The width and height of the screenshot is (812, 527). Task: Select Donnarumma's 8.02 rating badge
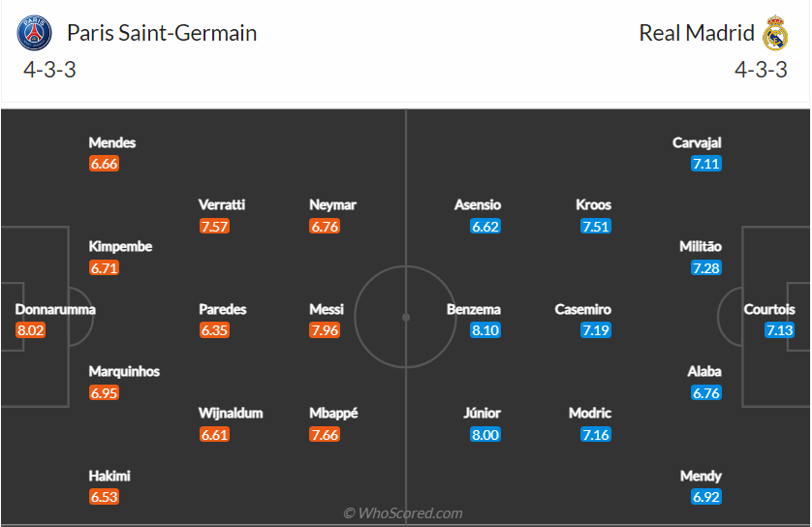(31, 330)
